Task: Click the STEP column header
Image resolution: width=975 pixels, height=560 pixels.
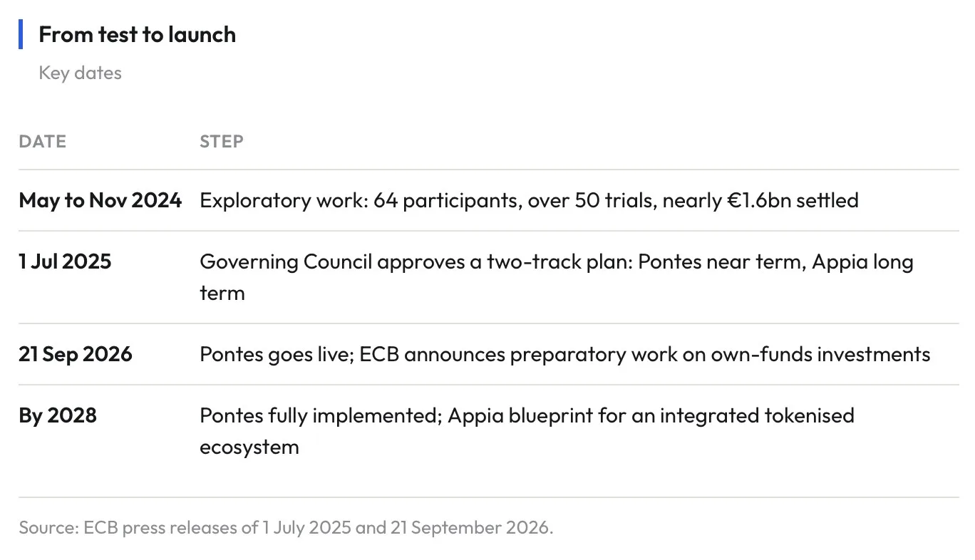Action: pos(221,141)
